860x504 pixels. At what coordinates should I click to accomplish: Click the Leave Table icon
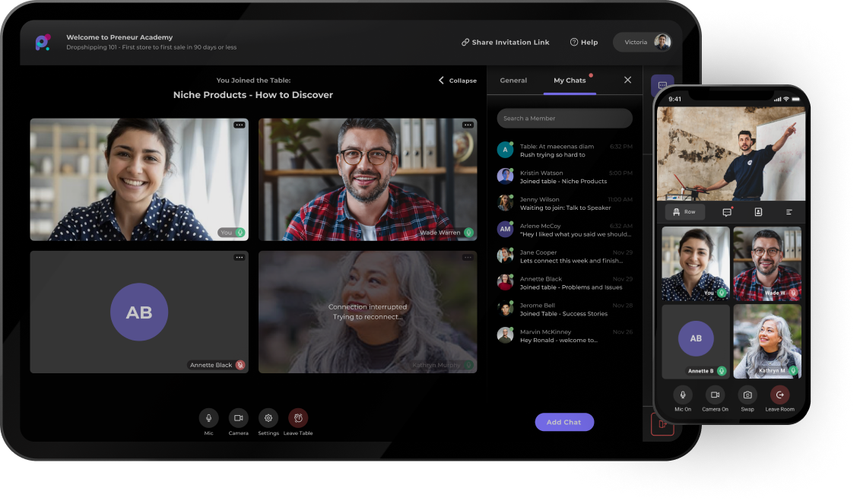coord(298,418)
